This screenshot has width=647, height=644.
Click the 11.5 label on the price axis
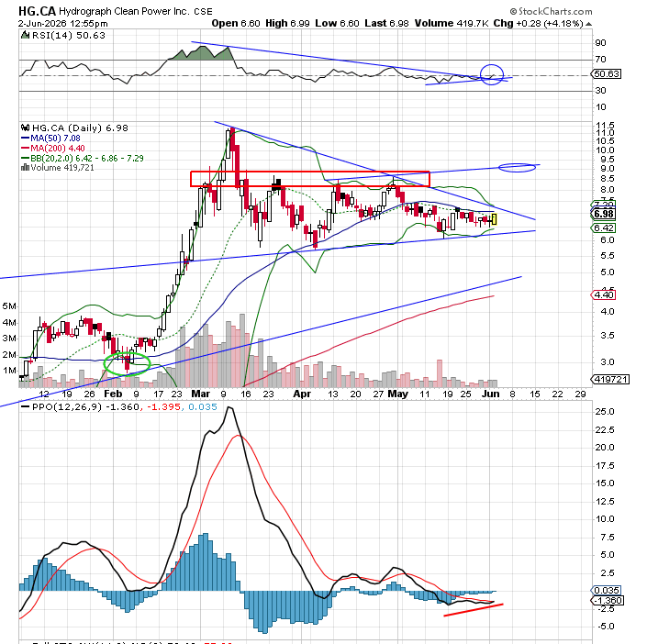(605, 126)
